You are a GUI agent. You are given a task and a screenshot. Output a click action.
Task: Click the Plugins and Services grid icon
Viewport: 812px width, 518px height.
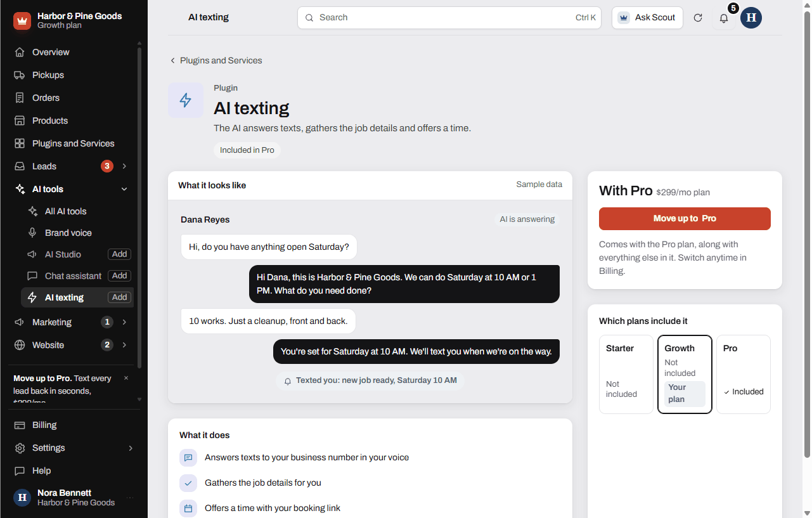pyautogui.click(x=20, y=143)
